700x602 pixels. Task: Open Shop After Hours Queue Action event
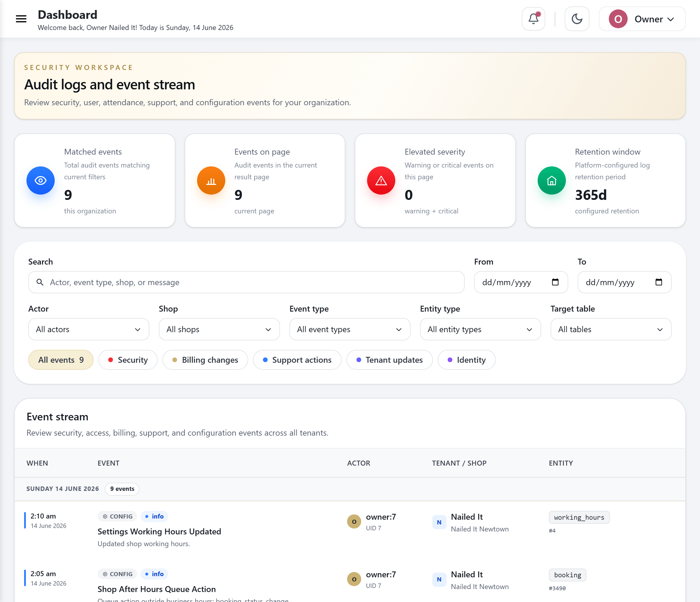point(156,590)
